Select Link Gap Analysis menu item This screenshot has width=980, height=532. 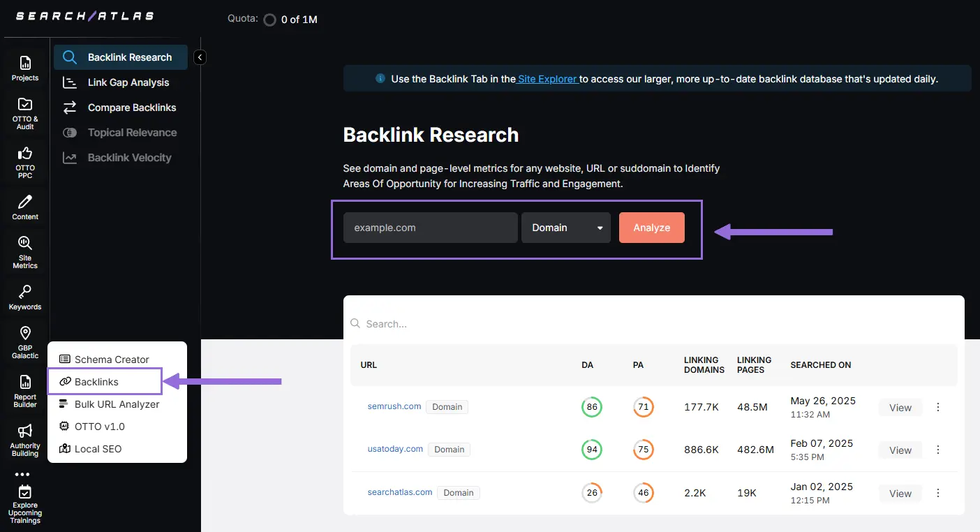click(x=128, y=82)
